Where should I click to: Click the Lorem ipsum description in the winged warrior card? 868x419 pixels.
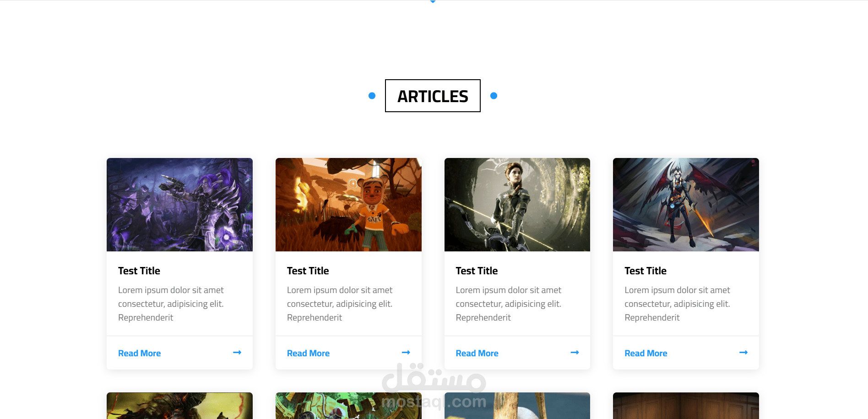click(x=678, y=304)
